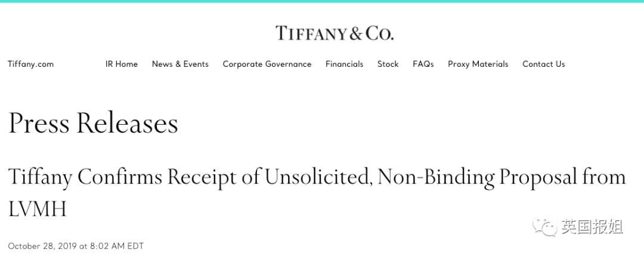Select Proxy Materials menu item
Viewport: 644px width, 255px height.
click(478, 64)
